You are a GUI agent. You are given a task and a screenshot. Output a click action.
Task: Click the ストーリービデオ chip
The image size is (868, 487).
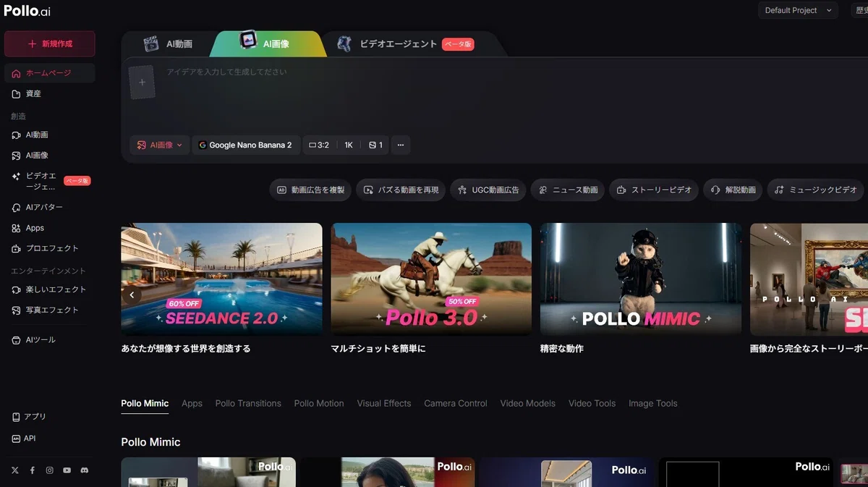654,190
